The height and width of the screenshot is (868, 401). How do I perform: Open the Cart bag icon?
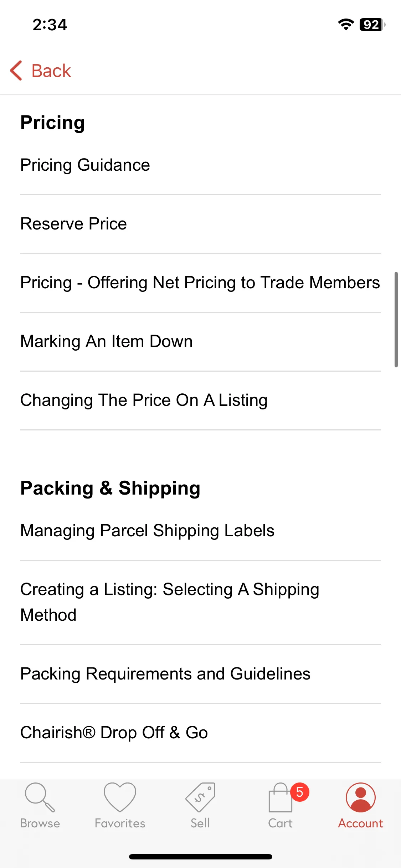coord(280,797)
